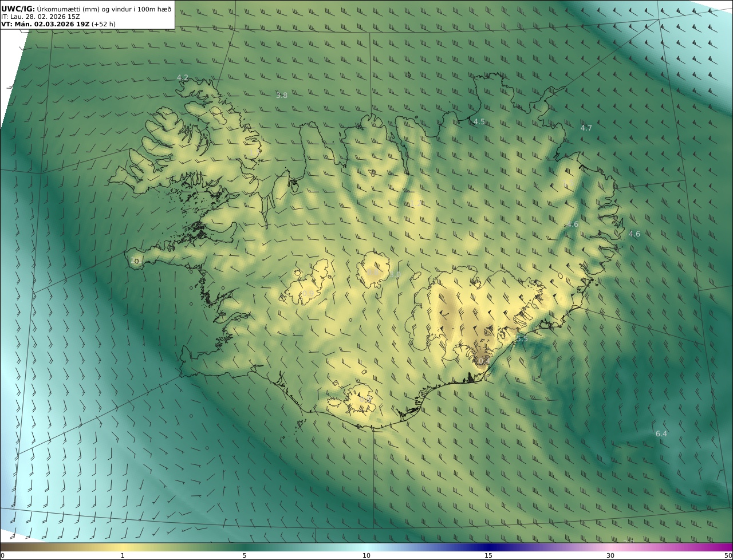Click the 3.8 value label north of Iceland
The image size is (733, 560).
point(282,96)
